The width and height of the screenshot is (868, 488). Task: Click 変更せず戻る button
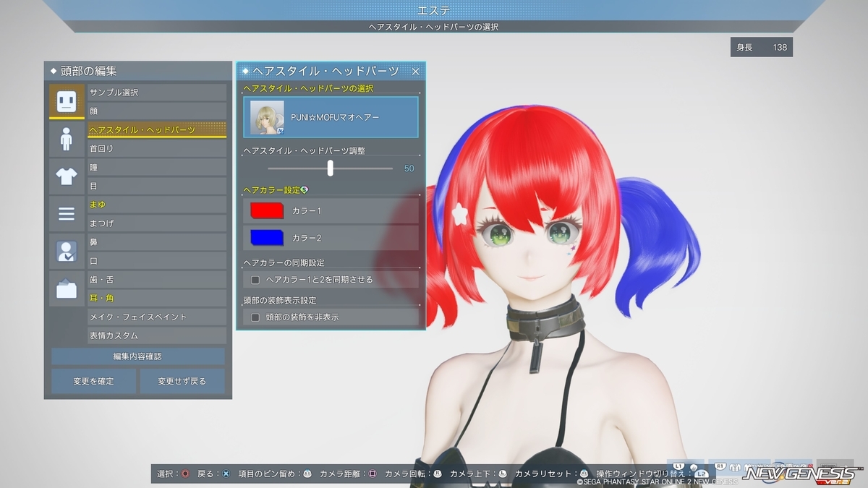pyautogui.click(x=182, y=381)
